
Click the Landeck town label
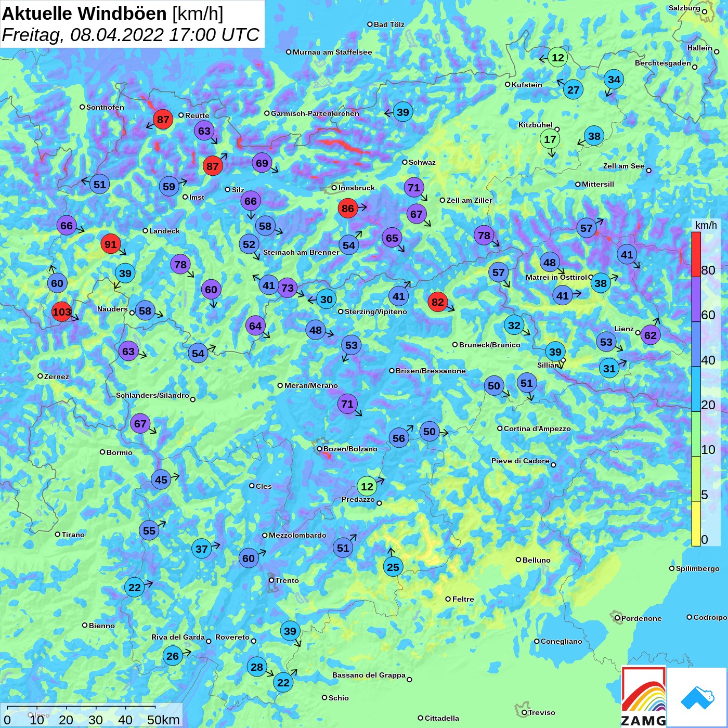[x=164, y=231]
